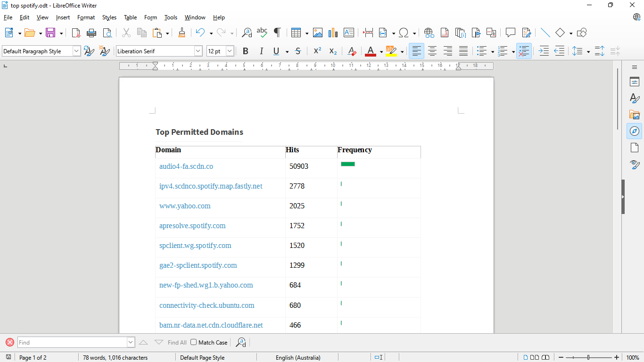Screen dimensions: 644x362
Task: Open Paragraph Style dropdown
Action: [76, 51]
